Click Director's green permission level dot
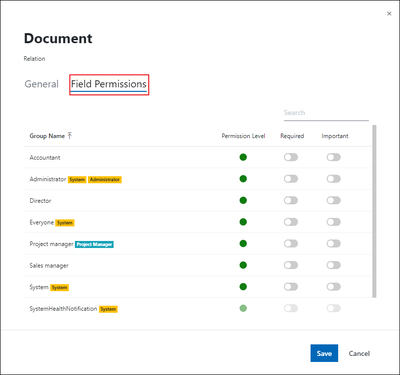400x375 pixels. [x=243, y=200]
